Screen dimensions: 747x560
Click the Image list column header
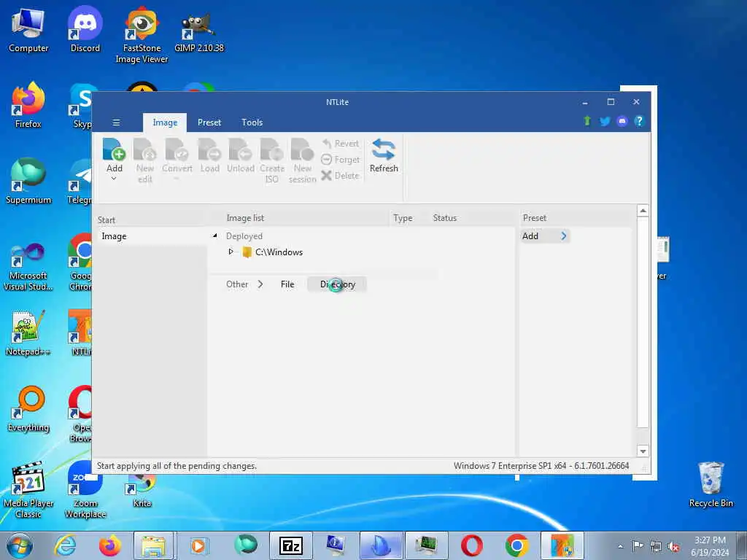pos(245,217)
